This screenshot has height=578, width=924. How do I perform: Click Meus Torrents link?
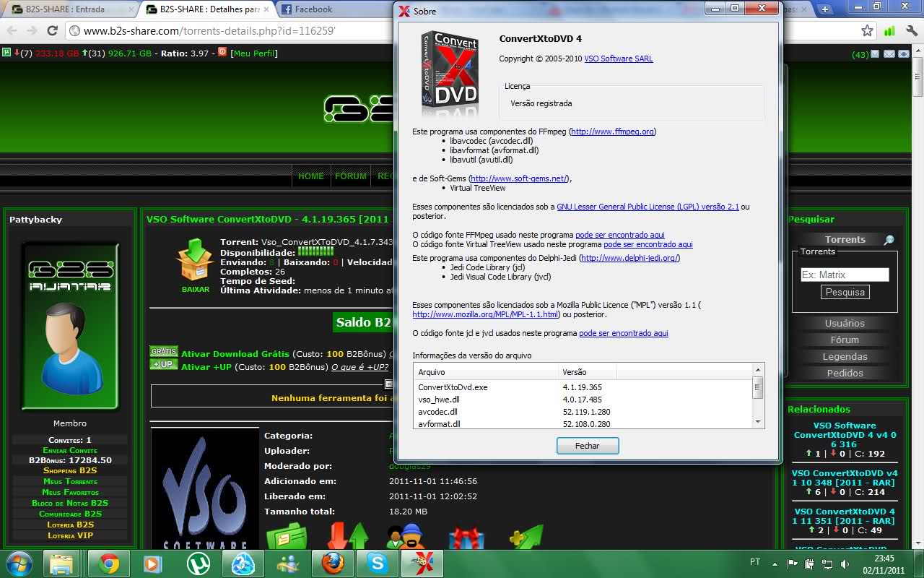click(70, 481)
